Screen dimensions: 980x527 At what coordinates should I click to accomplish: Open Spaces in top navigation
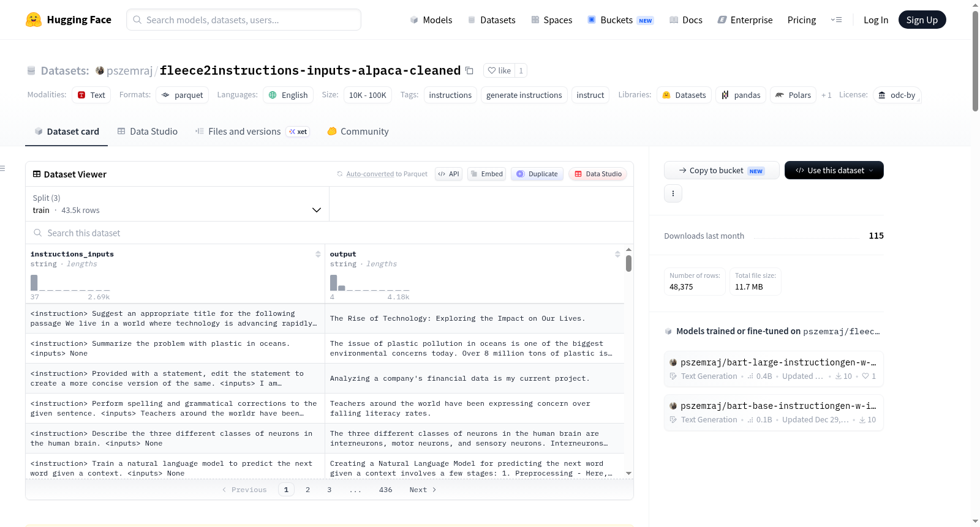(x=552, y=20)
